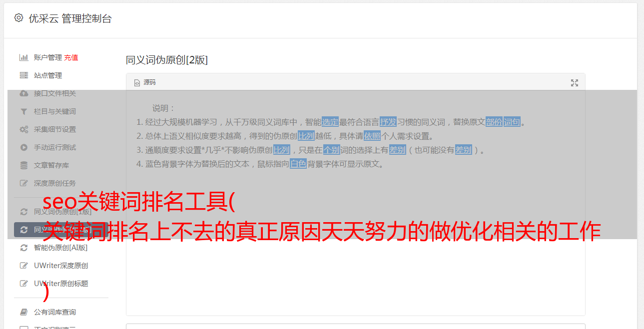Click the highlighted word 选定 in the text
The image size is (644, 329).
pos(330,122)
